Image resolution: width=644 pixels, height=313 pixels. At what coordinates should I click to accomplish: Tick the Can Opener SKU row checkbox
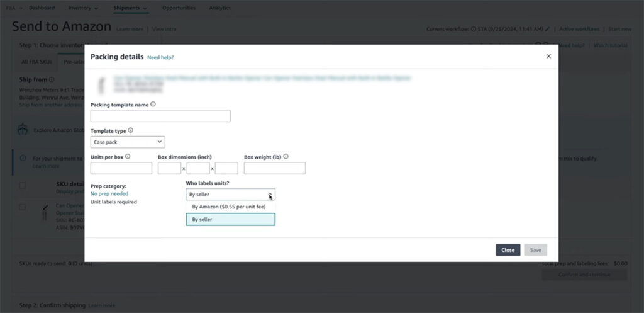point(23,207)
